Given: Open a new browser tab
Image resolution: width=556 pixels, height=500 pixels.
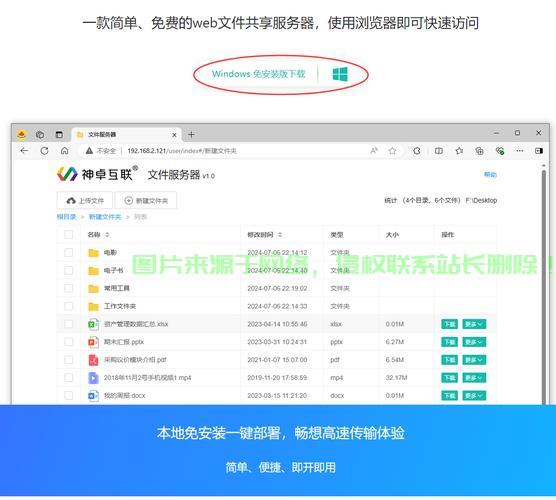Looking at the screenshot, I should tap(191, 134).
